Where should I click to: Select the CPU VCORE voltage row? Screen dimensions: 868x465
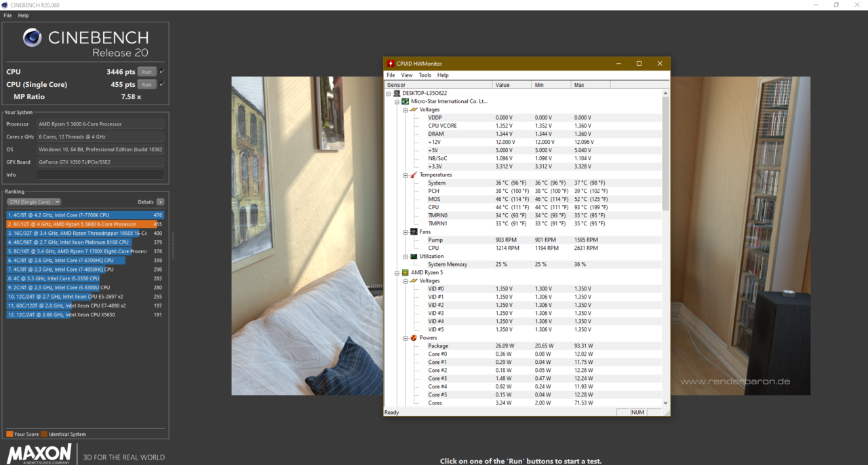click(x=523, y=126)
